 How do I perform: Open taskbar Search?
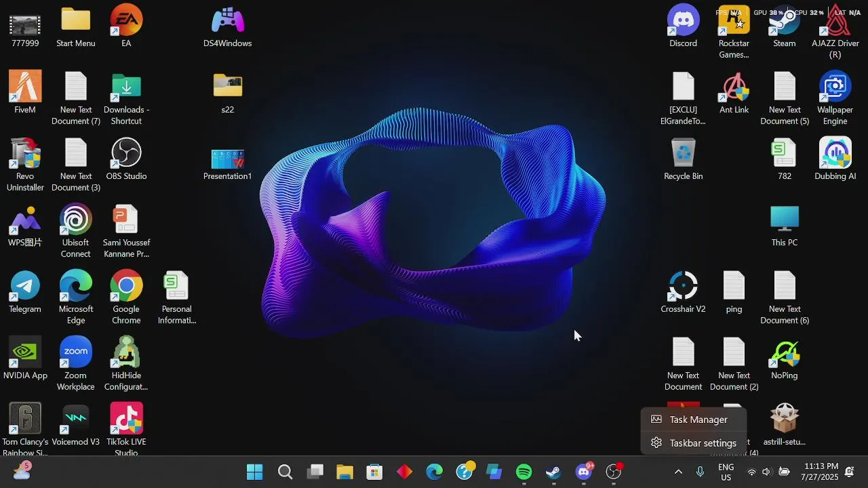(285, 472)
